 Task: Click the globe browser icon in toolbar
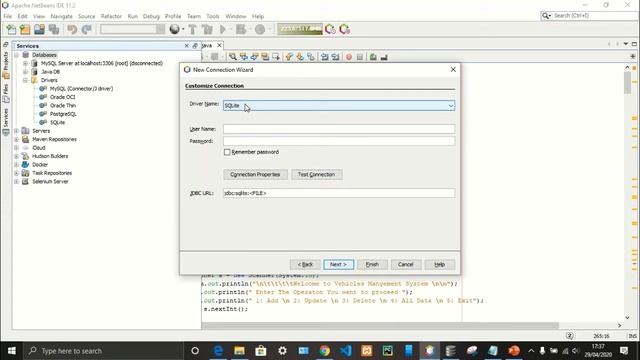click(175, 29)
